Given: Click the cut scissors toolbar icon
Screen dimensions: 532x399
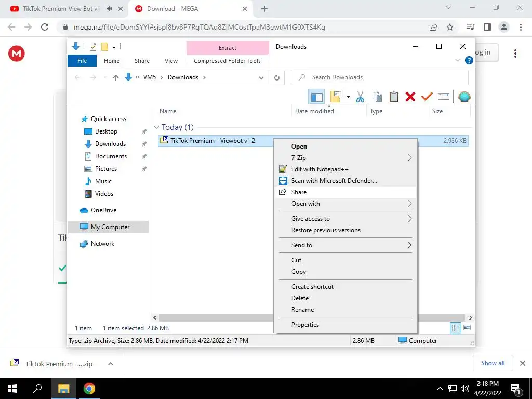Looking at the screenshot, I should pyautogui.click(x=360, y=97).
